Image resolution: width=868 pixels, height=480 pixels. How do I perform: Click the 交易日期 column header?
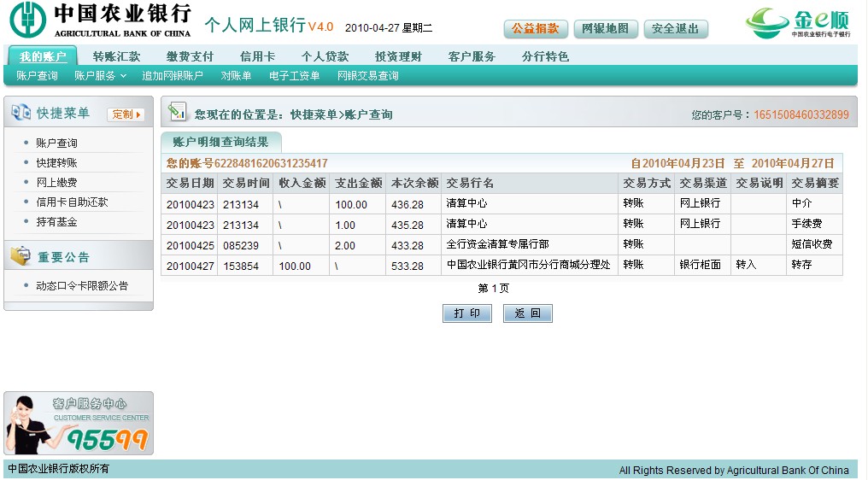tap(190, 184)
